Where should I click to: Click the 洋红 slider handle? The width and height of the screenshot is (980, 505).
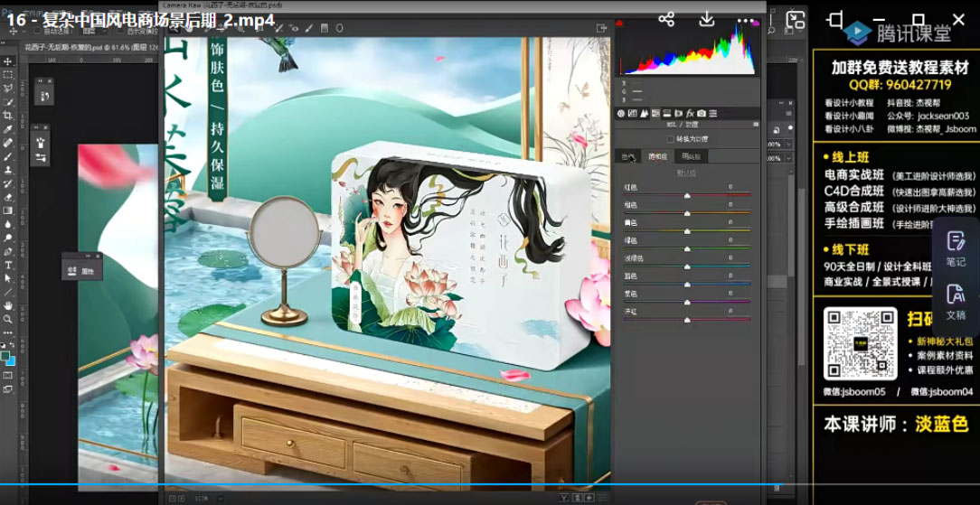point(687,320)
